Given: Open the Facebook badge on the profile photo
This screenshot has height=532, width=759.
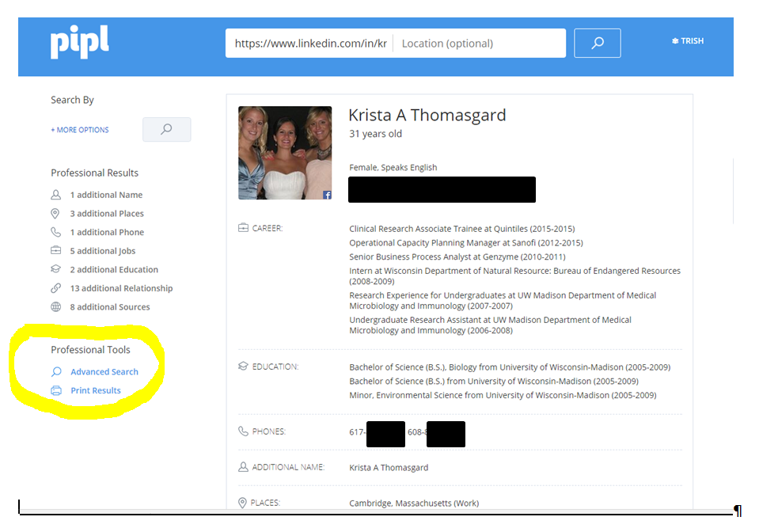Looking at the screenshot, I should [326, 194].
